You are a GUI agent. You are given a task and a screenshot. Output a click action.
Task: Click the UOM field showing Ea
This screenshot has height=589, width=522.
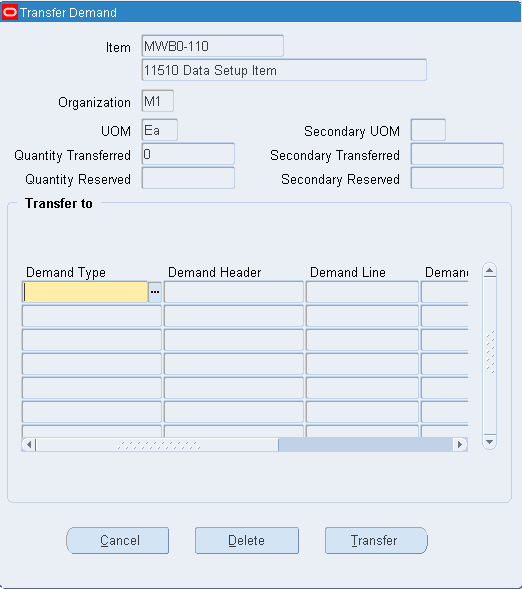pos(160,130)
